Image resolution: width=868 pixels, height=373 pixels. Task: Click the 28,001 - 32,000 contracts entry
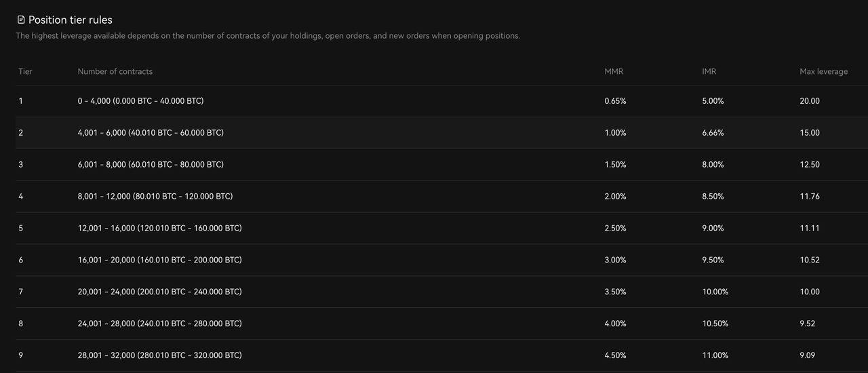click(159, 356)
